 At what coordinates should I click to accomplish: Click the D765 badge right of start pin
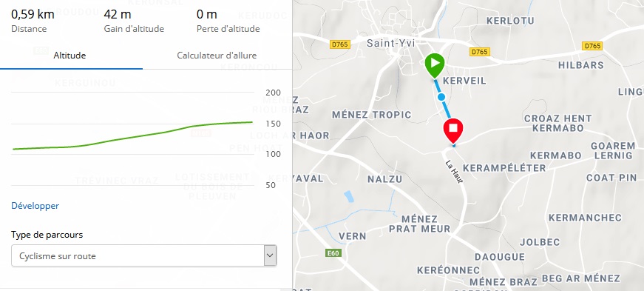480,52
